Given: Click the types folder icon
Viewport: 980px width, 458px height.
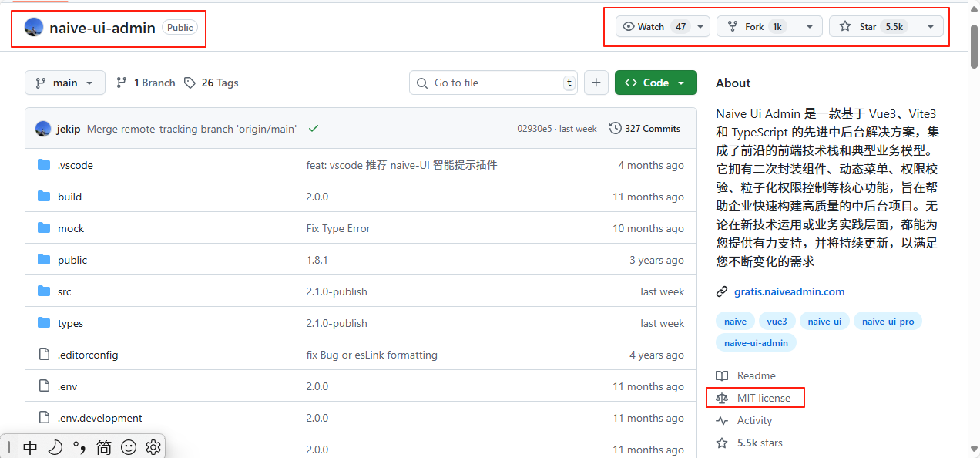Looking at the screenshot, I should pyautogui.click(x=44, y=322).
